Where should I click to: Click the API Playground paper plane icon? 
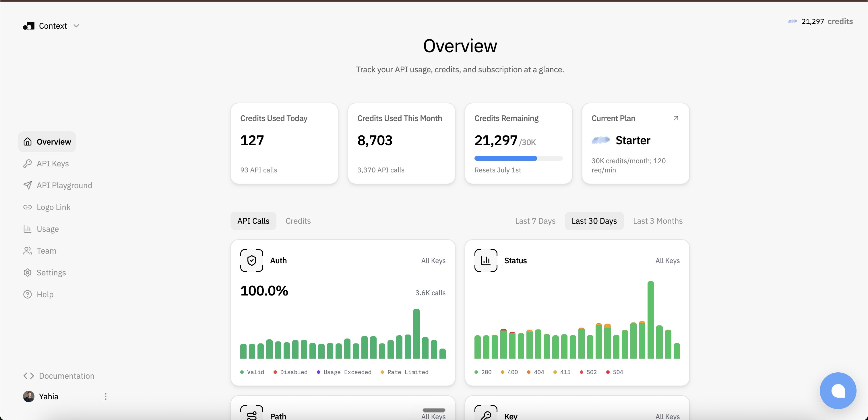28,186
